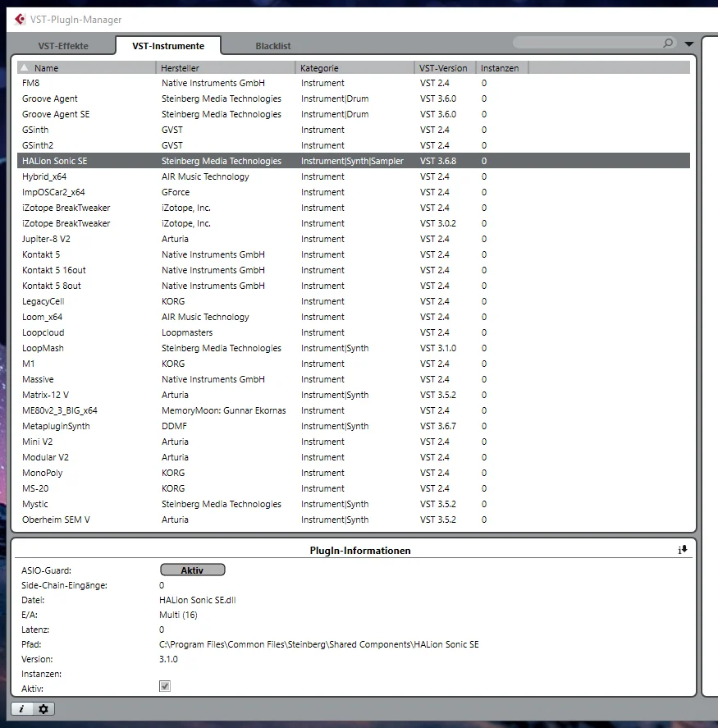Open the Blacklist tab
Image resolution: width=718 pixels, height=728 pixels.
coord(273,46)
